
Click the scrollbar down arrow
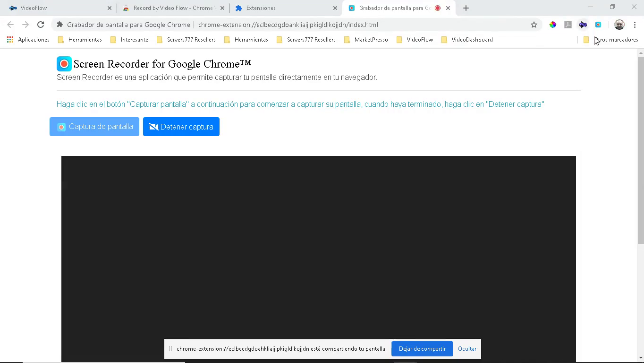coord(641,358)
